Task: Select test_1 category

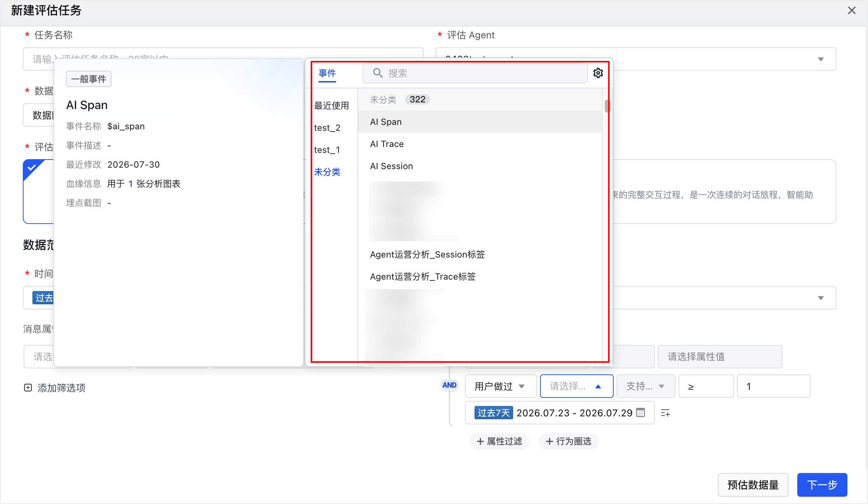Action: coord(327,150)
